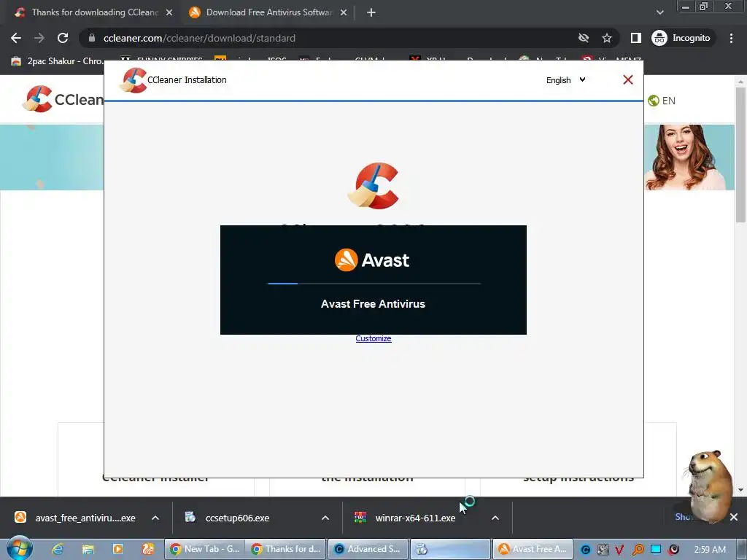Screen dimensions: 747x560
Task: Close the Download Free Antivirus tab
Action: [x=344, y=12]
